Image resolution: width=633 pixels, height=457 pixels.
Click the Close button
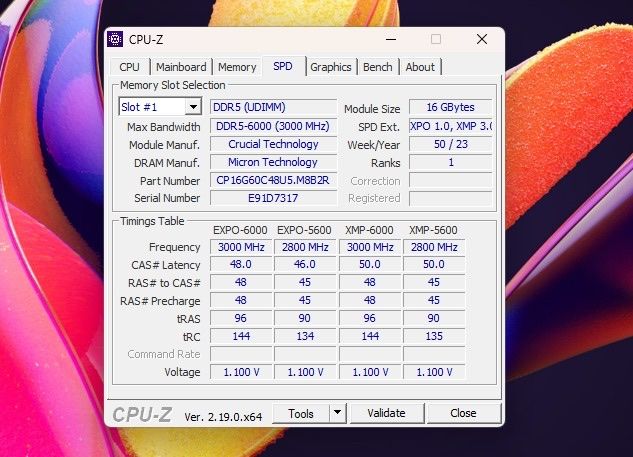pos(463,413)
